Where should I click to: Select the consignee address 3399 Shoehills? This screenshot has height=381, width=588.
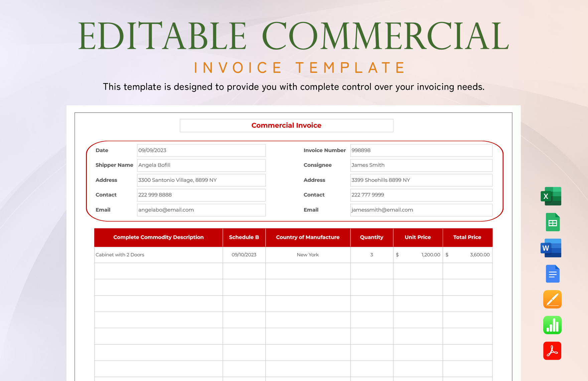pyautogui.click(x=421, y=180)
